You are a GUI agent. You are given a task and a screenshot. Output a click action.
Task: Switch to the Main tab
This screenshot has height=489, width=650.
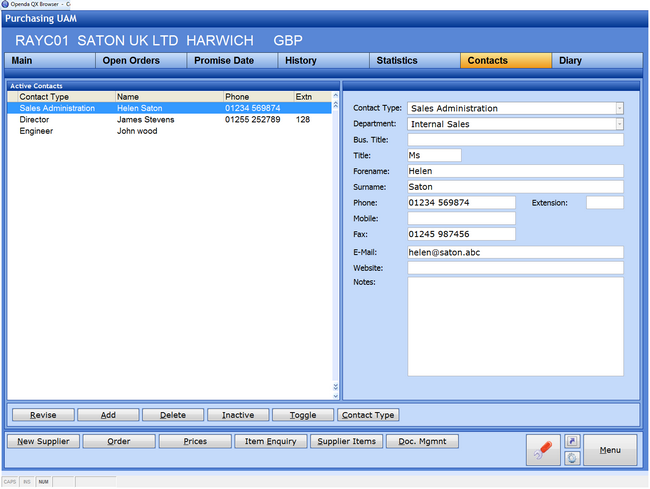[x=50, y=61]
